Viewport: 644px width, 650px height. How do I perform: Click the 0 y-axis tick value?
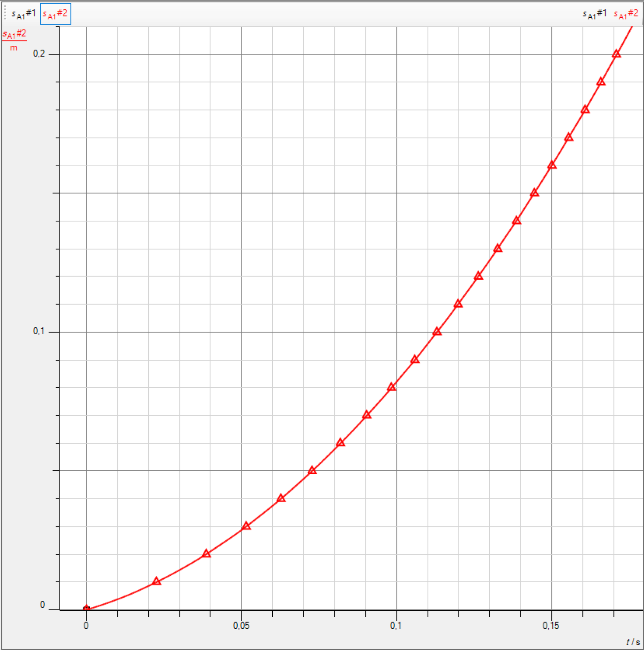click(x=42, y=605)
